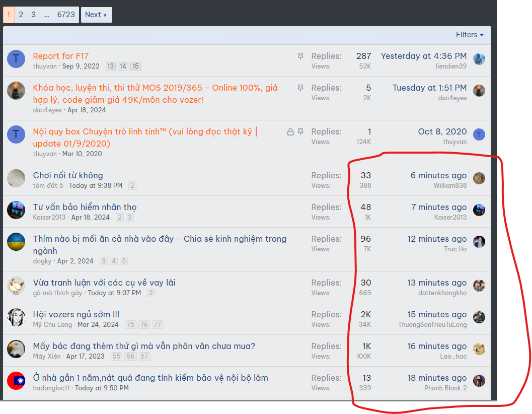The image size is (532, 414).
Task: Click hadangloc11's flag avatar
Action: tap(16, 381)
